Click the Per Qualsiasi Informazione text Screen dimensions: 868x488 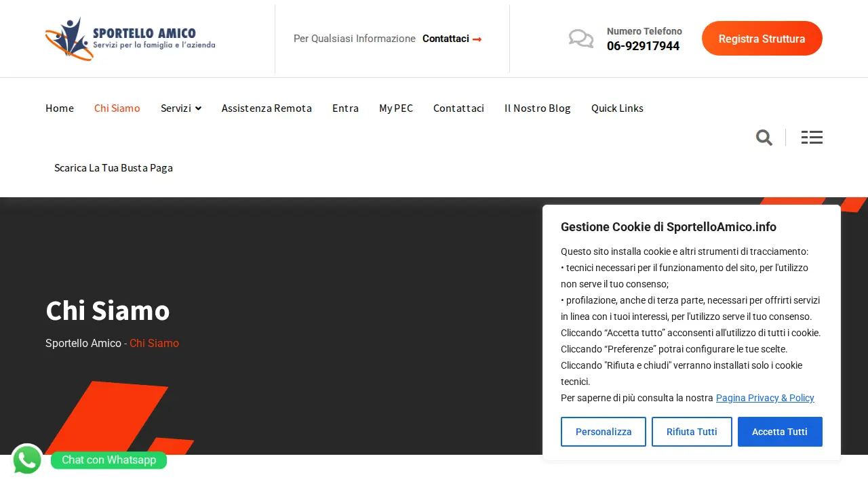[355, 39]
